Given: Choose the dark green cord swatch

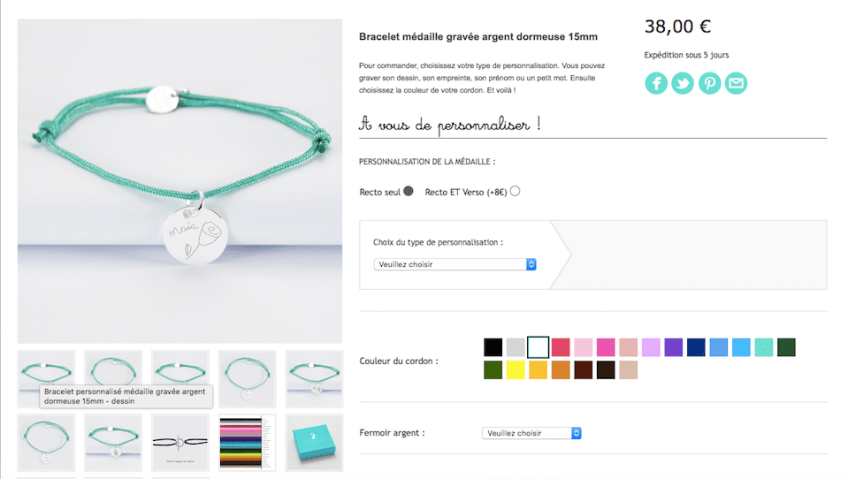Looking at the screenshot, I should [786, 347].
